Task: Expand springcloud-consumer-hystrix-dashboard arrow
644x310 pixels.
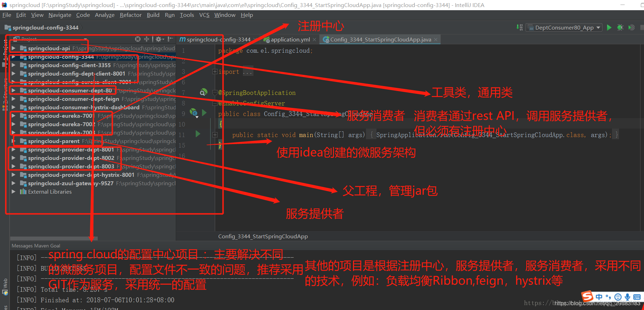Action: pos(13,107)
